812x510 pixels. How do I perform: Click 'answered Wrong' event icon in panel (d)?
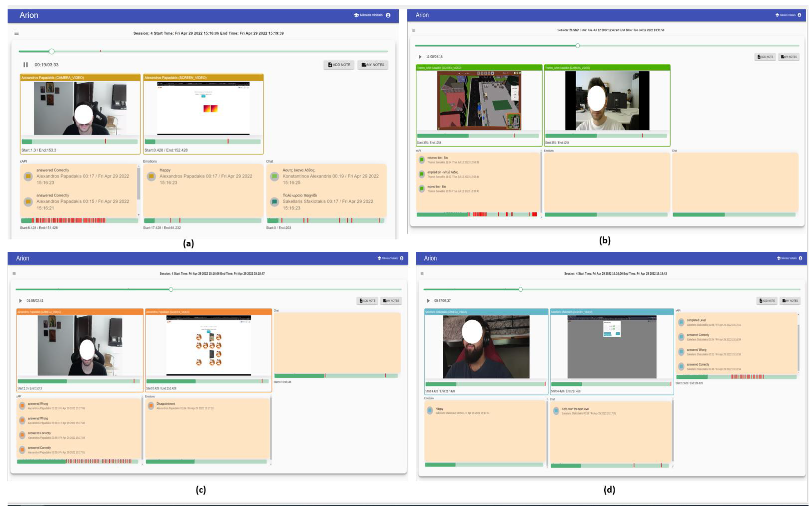681,352
